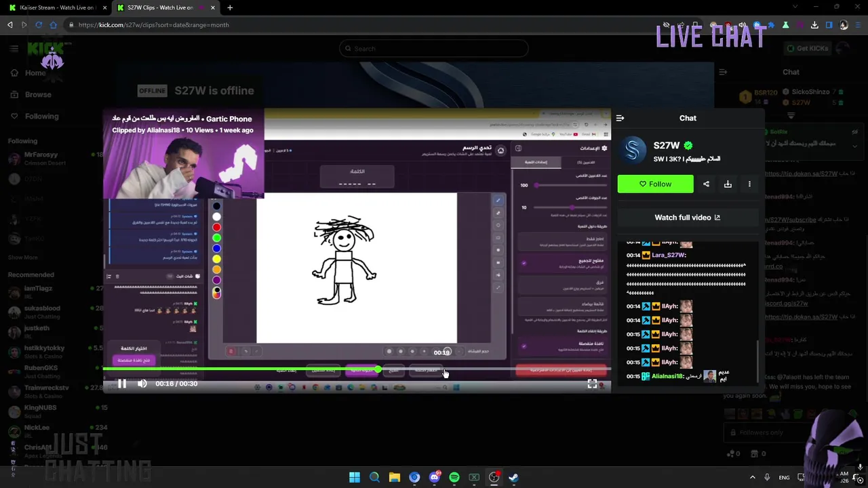This screenshot has height=488, width=868.
Task: Go back in browser history
Action: (x=9, y=24)
